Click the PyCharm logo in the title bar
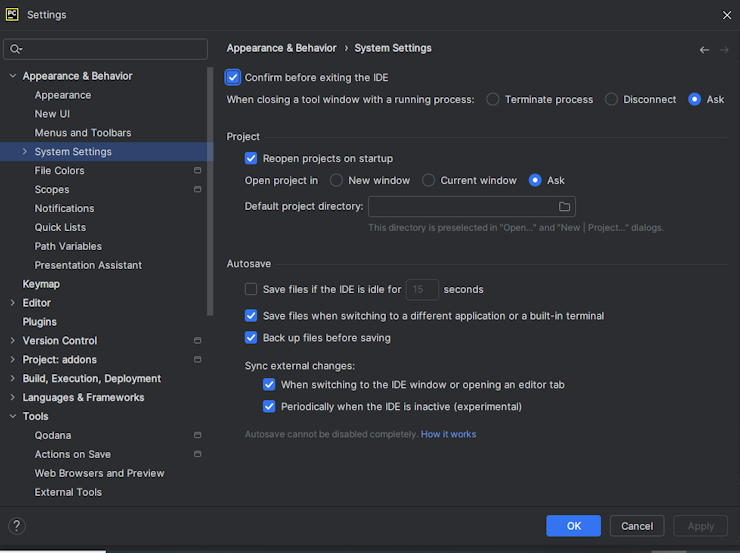The height and width of the screenshot is (553, 740). (12, 15)
